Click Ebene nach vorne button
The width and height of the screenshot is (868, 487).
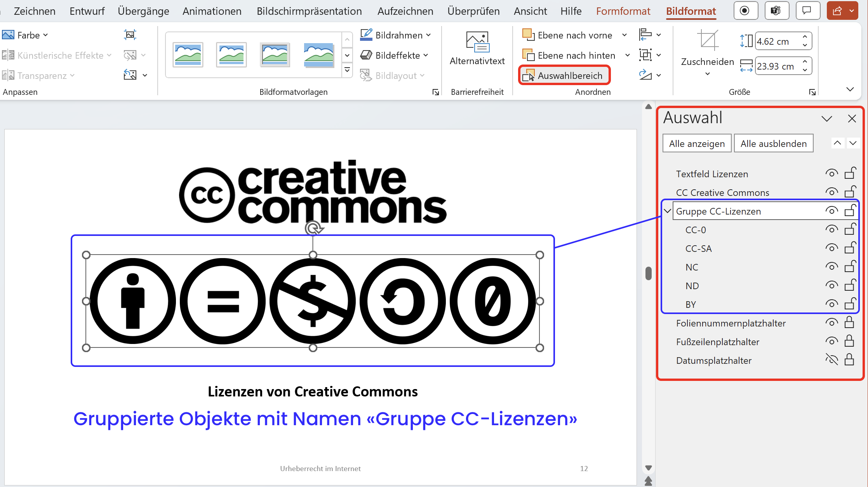[x=567, y=35]
